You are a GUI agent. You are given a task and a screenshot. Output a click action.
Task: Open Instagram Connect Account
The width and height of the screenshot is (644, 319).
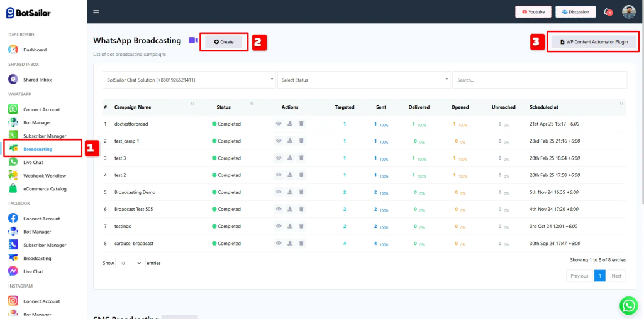(42, 301)
